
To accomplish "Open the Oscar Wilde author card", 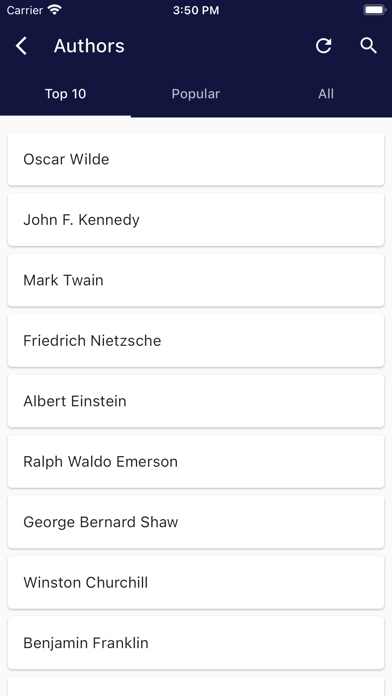I will (x=196, y=159).
